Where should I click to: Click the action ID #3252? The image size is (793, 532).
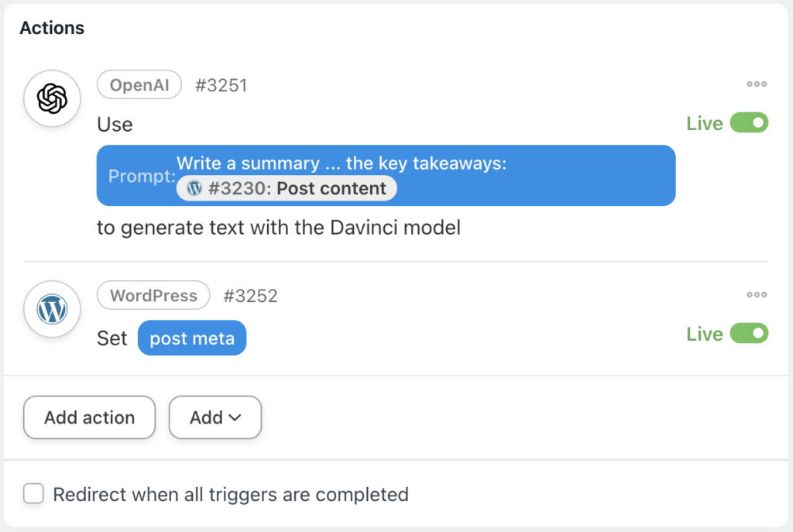(x=250, y=295)
